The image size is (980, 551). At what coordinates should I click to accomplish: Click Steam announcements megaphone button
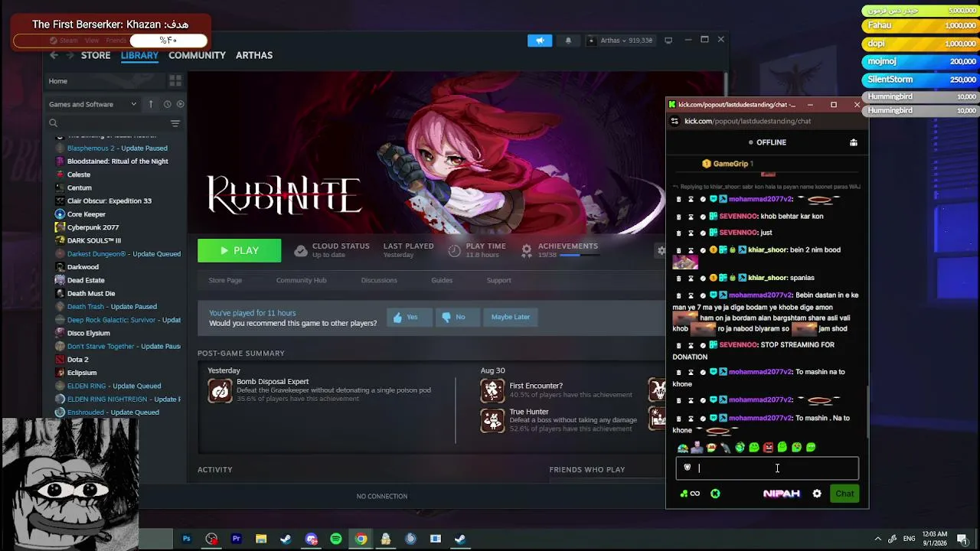click(x=540, y=41)
